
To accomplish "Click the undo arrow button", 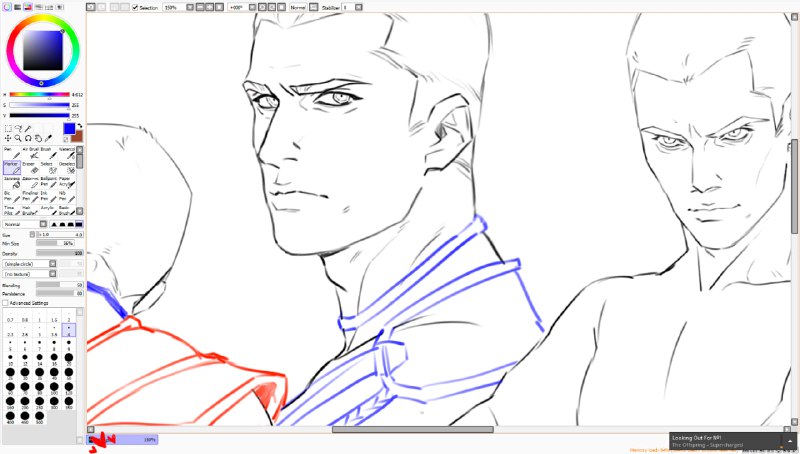I will [91, 7].
